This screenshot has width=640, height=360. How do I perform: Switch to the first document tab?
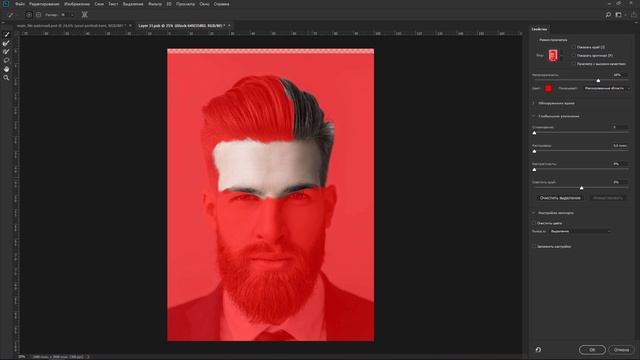71,25
